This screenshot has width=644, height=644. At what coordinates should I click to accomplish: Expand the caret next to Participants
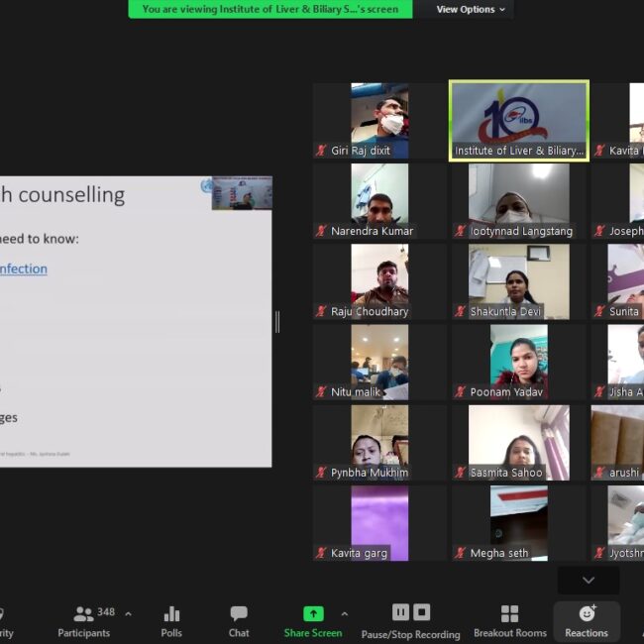(128, 613)
